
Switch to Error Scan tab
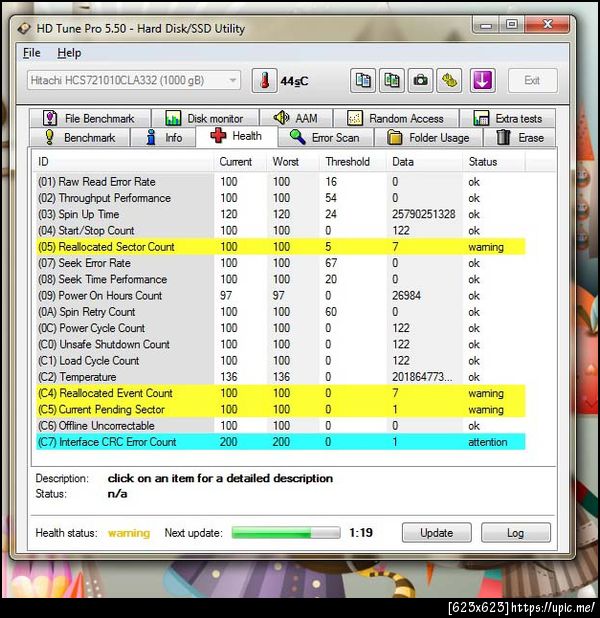(x=325, y=138)
